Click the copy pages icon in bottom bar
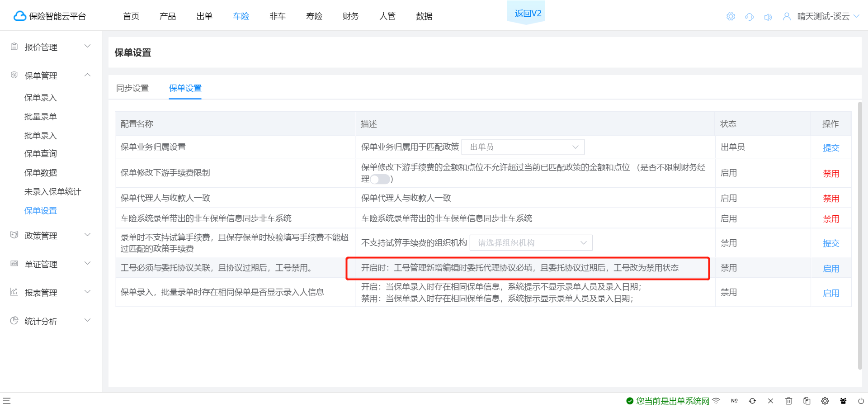This screenshot has height=408, width=868. [807, 401]
